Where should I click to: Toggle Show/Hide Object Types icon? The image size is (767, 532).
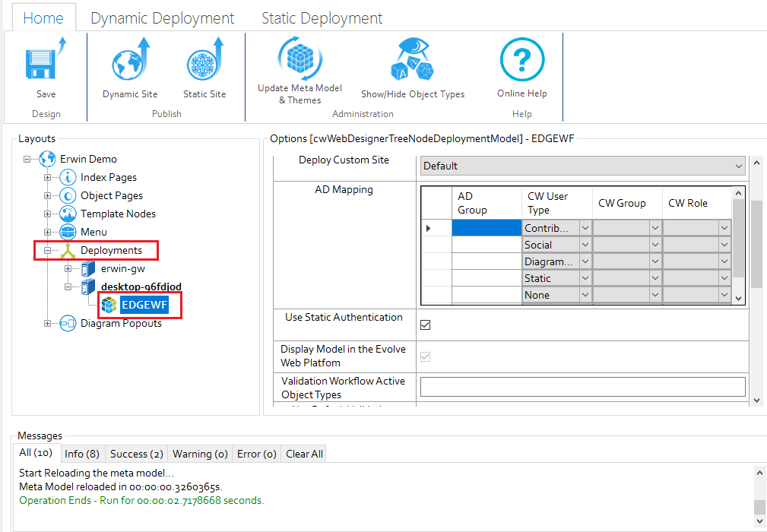(x=412, y=61)
